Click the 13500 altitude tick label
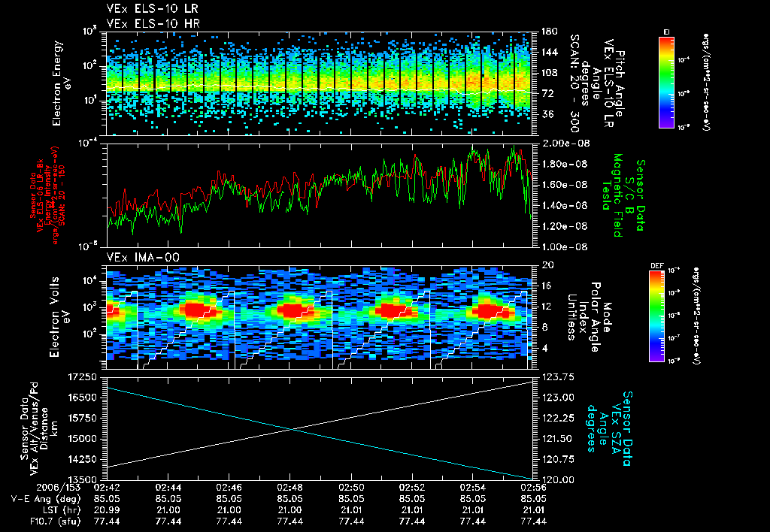This screenshot has width=770, height=532. click(x=83, y=479)
